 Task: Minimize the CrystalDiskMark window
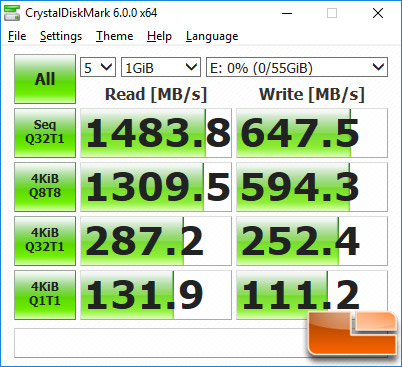287,13
